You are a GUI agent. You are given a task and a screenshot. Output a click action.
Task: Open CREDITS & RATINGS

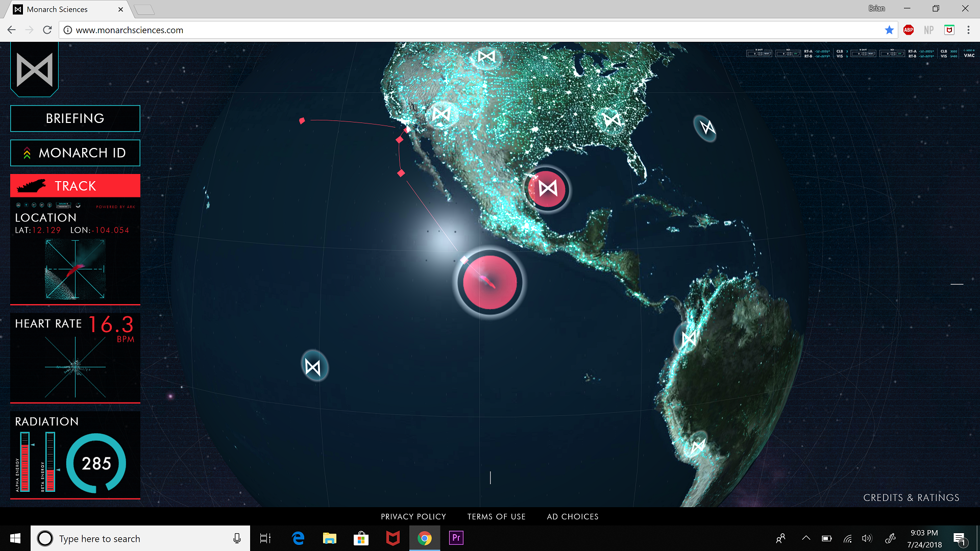coord(911,497)
